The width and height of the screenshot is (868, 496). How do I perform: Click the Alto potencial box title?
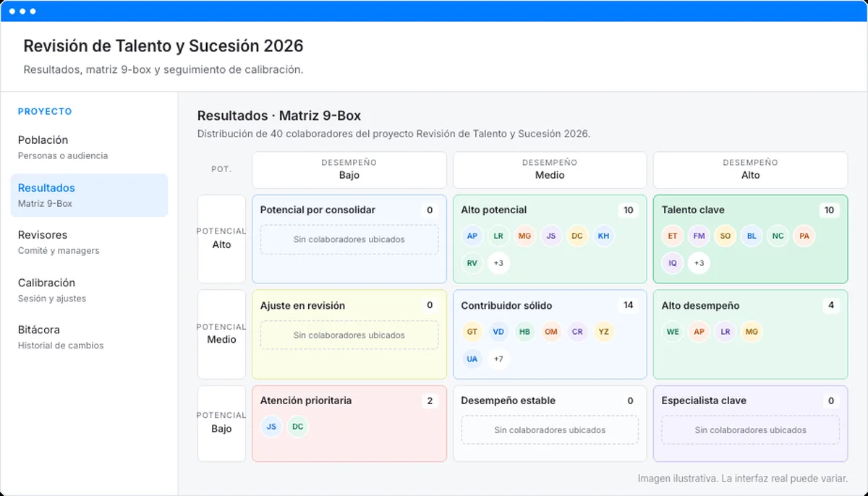pos(494,210)
